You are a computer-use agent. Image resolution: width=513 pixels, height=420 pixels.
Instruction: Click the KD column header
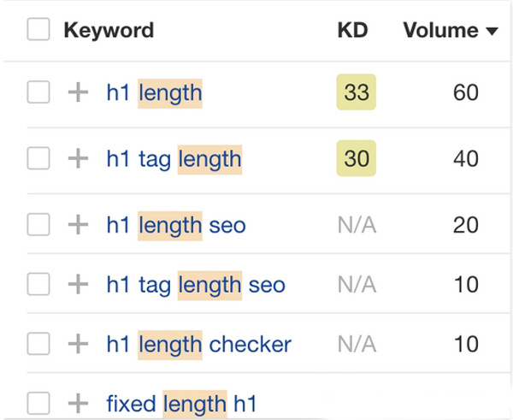tap(352, 31)
